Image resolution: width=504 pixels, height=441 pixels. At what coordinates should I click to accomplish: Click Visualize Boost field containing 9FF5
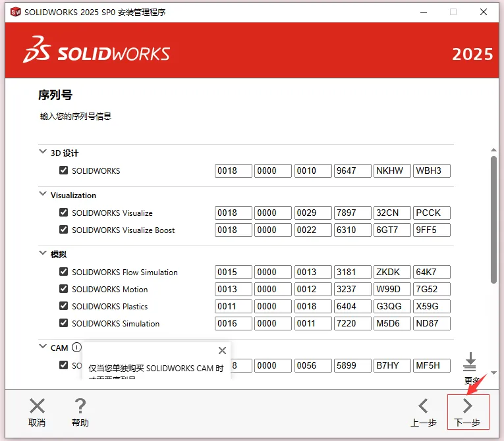(432, 230)
